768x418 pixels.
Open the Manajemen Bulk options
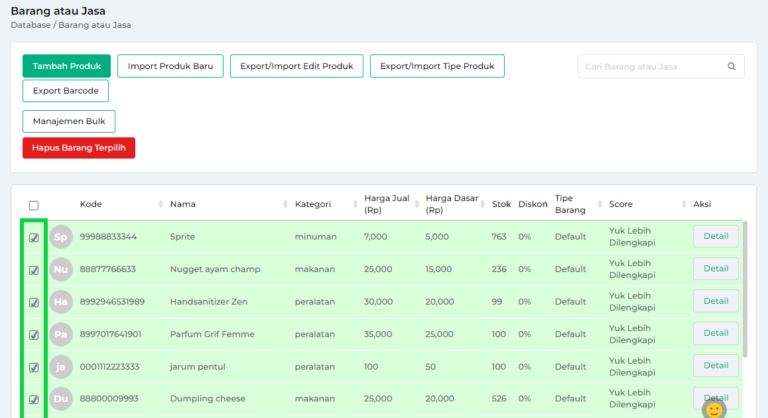[x=69, y=121]
